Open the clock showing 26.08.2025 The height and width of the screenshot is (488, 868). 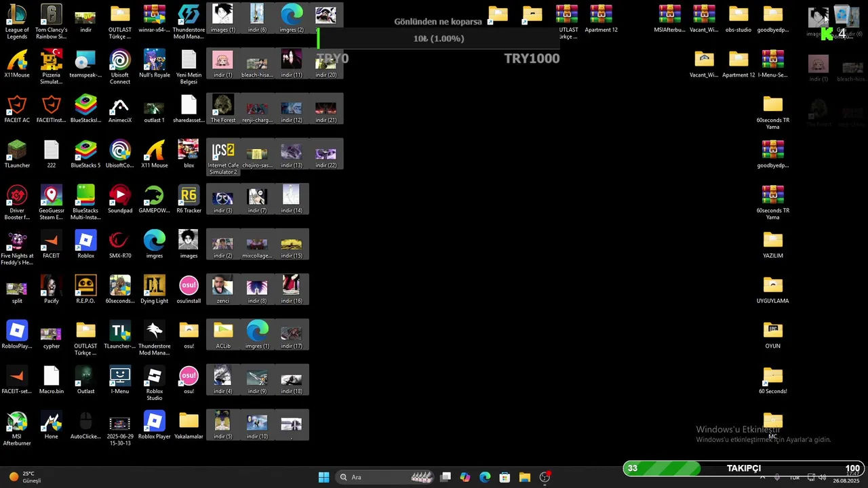click(x=846, y=477)
